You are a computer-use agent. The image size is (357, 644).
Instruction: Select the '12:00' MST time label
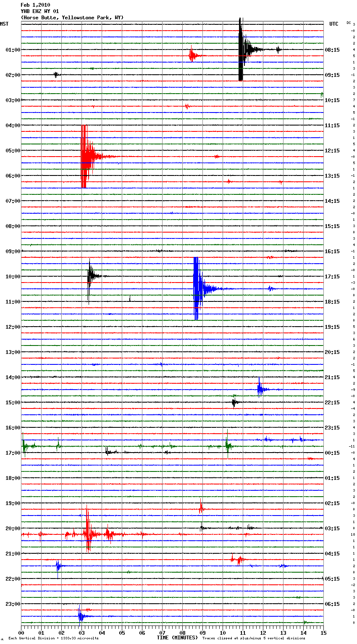click(13, 327)
